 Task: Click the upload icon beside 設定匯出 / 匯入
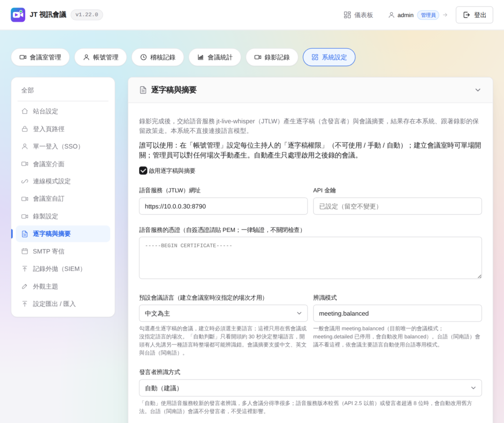click(x=25, y=304)
